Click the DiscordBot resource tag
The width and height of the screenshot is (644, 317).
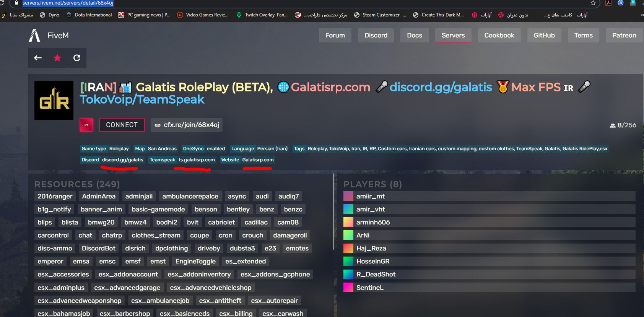99,248
